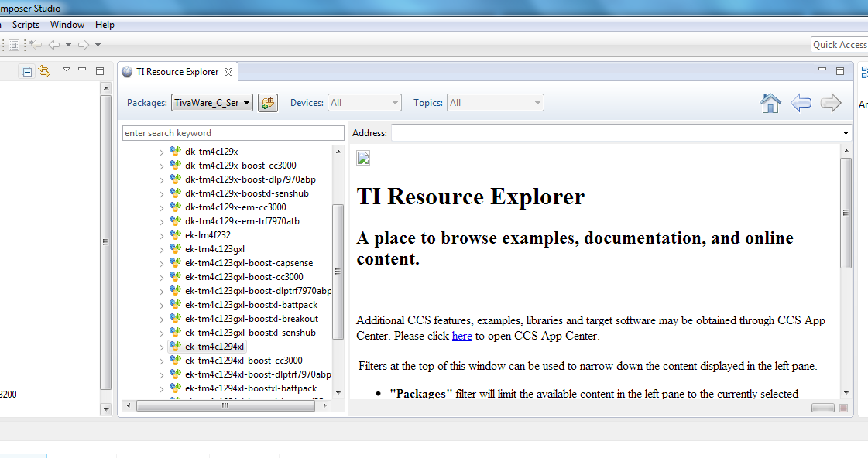This screenshot has height=458, width=868.
Task: Click the enter search keyword field
Action: coord(233,133)
